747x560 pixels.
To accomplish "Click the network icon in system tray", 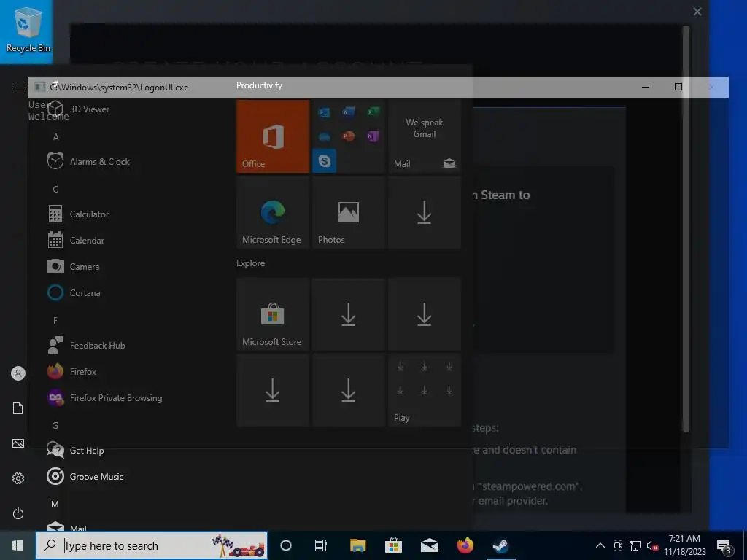I will [x=635, y=545].
